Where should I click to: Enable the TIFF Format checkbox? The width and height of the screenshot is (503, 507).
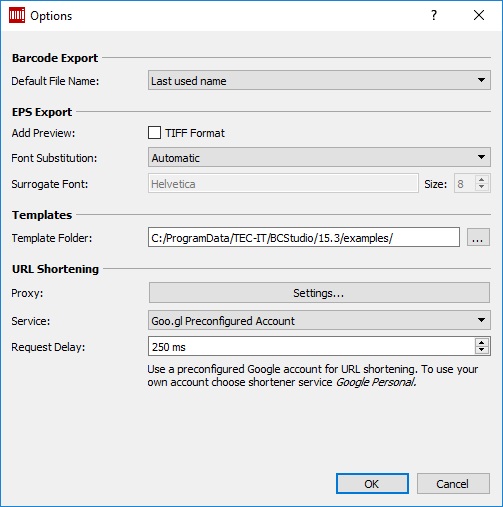point(154,133)
